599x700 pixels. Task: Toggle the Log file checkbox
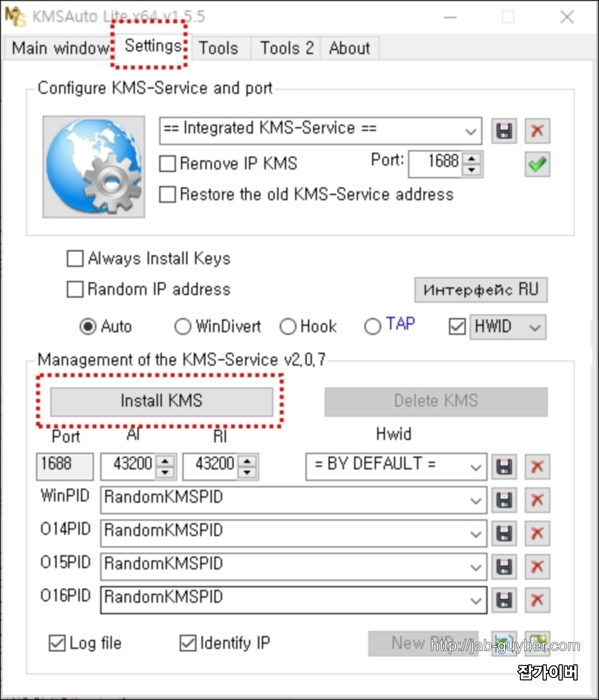[x=57, y=643]
